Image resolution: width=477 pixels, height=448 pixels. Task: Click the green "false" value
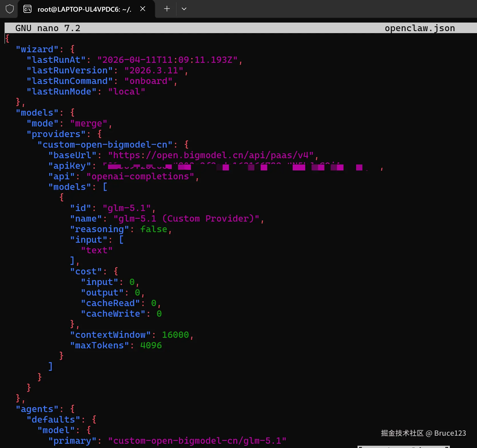point(154,229)
